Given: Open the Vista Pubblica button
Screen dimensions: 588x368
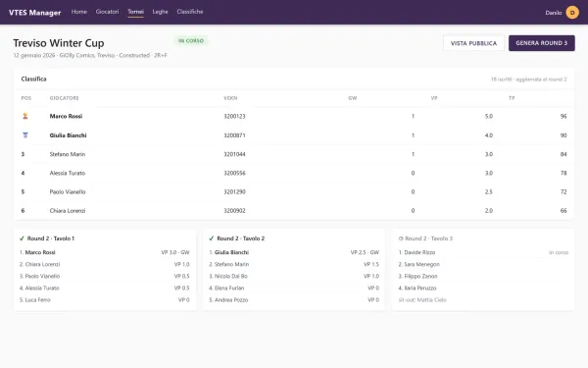Looking at the screenshot, I should click(x=473, y=43).
